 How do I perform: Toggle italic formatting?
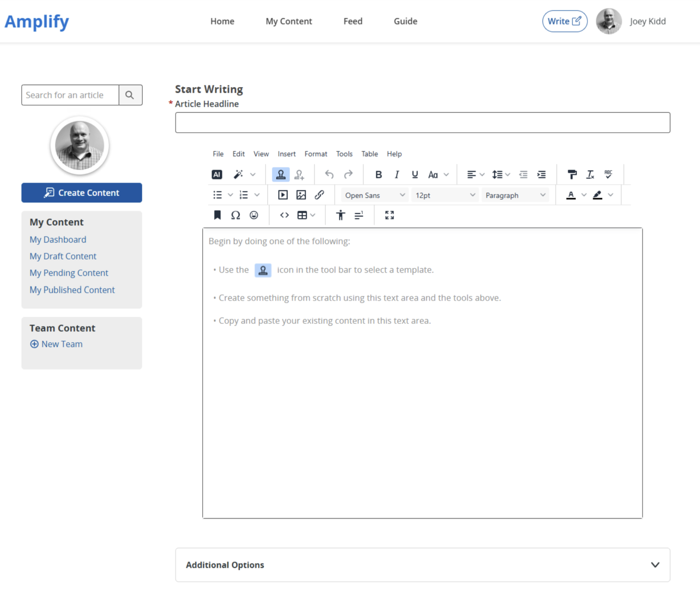(397, 174)
